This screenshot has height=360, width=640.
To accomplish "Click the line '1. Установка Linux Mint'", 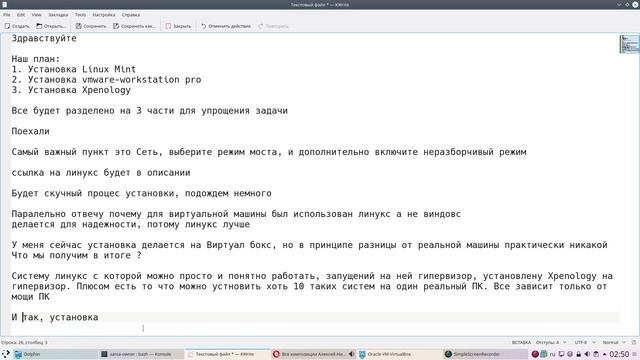I will pos(73,69).
